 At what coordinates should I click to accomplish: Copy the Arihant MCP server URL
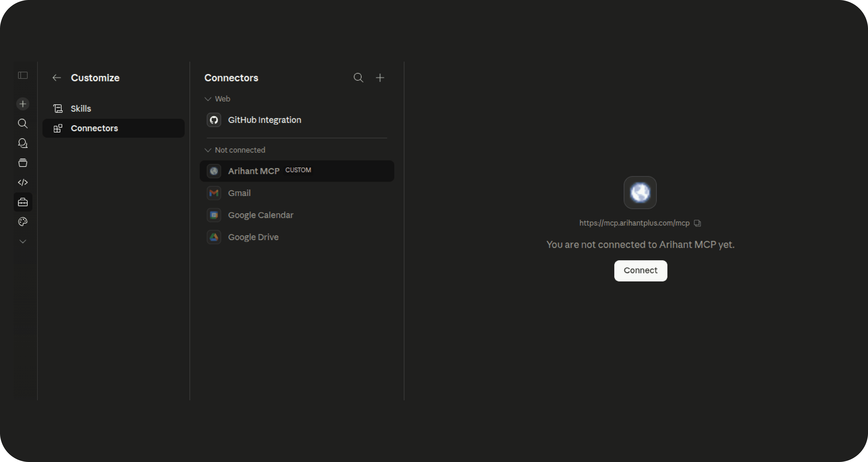point(697,223)
